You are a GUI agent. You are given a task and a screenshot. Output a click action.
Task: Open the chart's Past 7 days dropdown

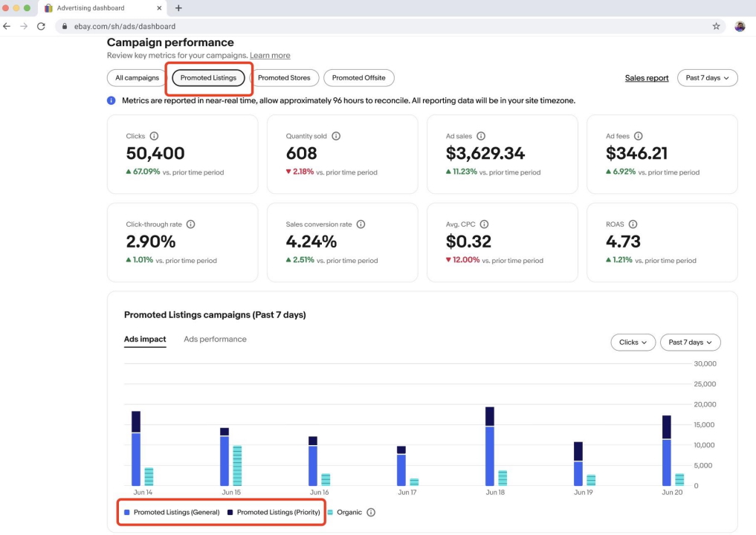click(690, 343)
